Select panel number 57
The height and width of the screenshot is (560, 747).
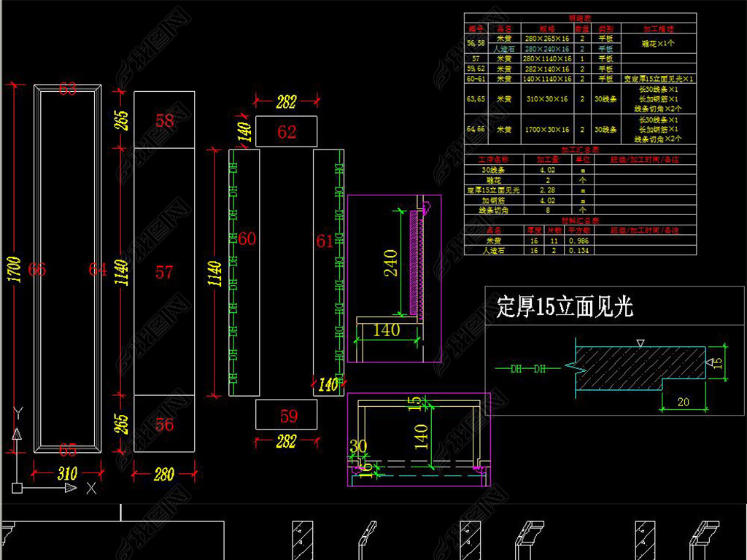tap(164, 272)
